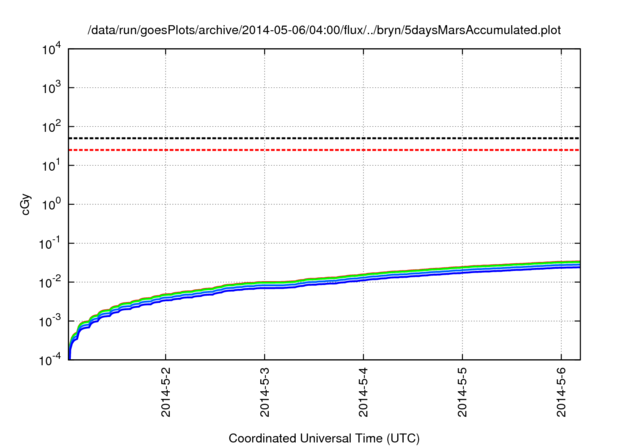640x448 pixels.
Task: Click the black dashed threshold line
Action: 324,138
